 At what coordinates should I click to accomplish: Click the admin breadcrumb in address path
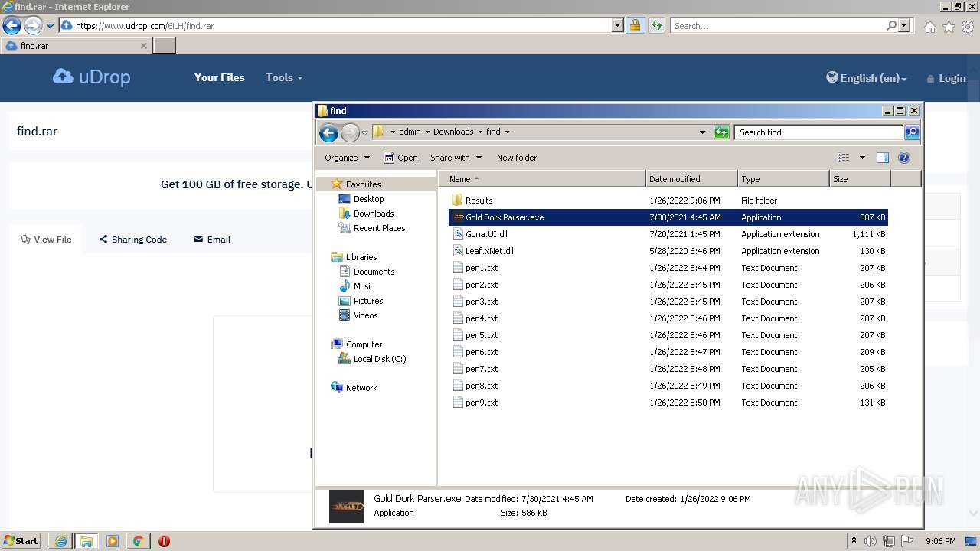[410, 132]
